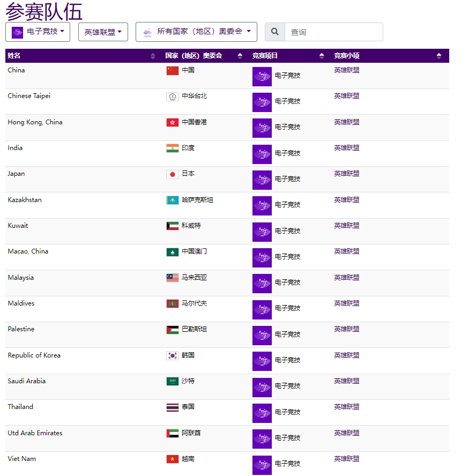Viewport: 461px width, 476px height.
Task: Open 英雄联盟 link in Thailand row
Action: pos(347,407)
